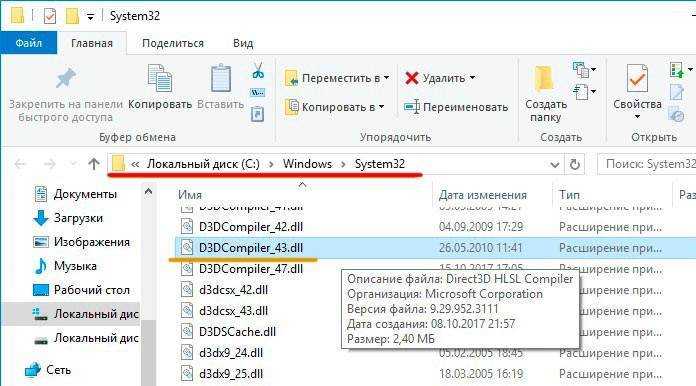This screenshot has width=696, height=386.
Task: Click System32 in the address breadcrumb
Action: [380, 164]
